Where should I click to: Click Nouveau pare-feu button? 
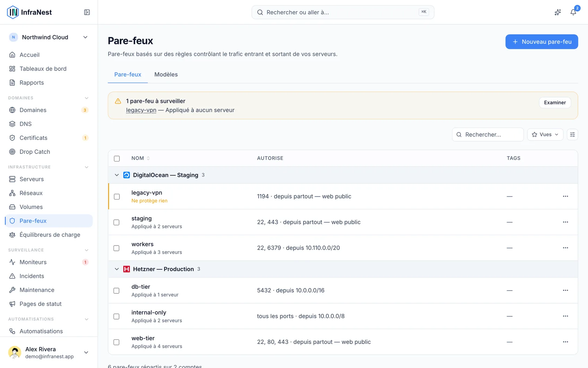[542, 42]
